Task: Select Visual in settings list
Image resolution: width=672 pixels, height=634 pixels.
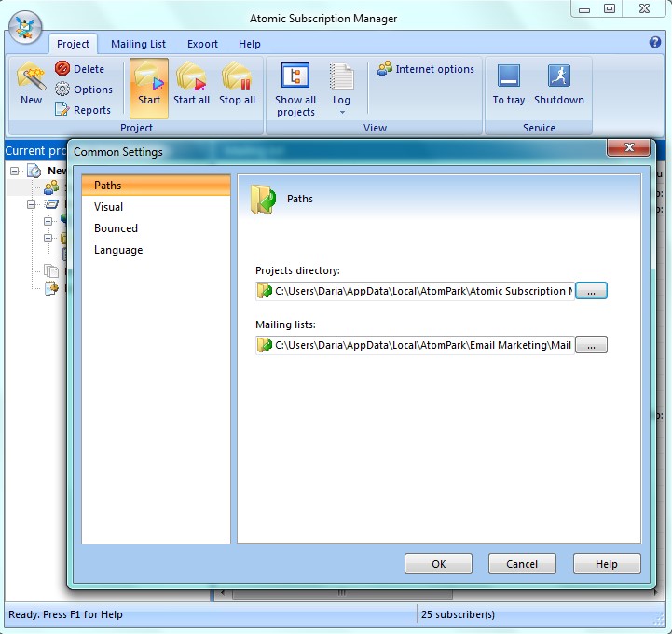Action: 156,207
